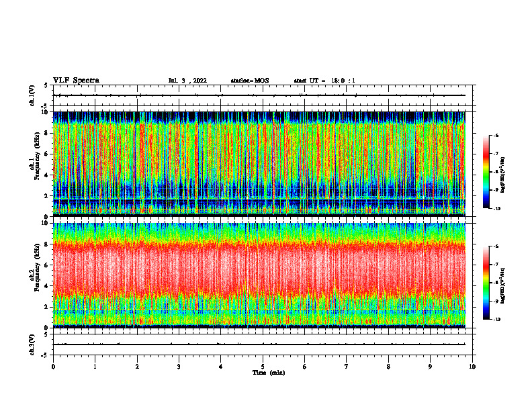Click the ch.1 color bar log(PSD) label
This screenshot has width=532, height=411.
[x=503, y=175]
